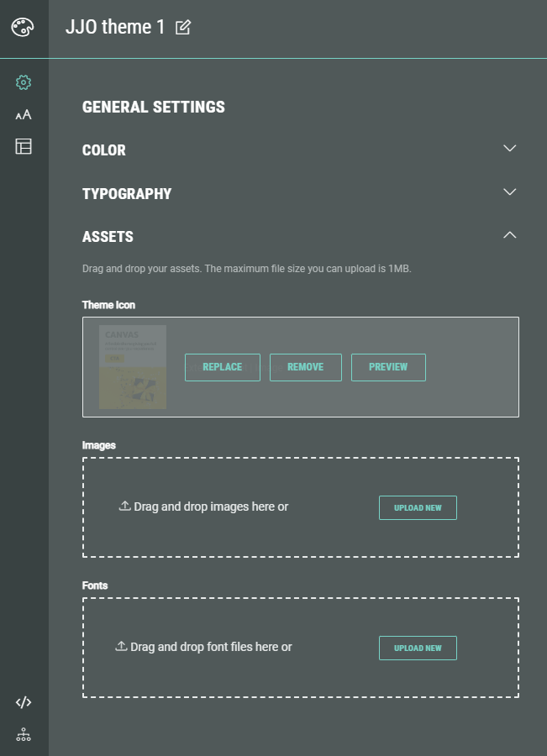Click the theme icon thumbnail

[x=133, y=367]
